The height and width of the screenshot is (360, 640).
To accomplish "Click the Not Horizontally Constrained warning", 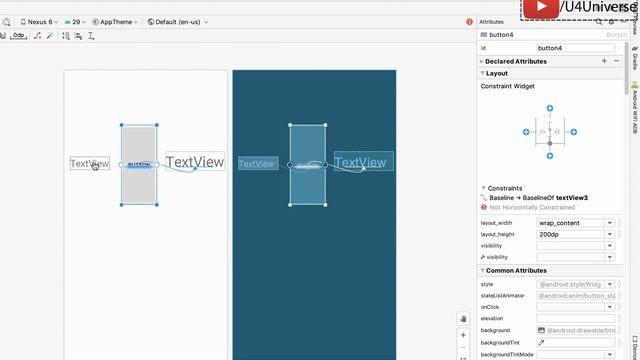I will 532,207.
